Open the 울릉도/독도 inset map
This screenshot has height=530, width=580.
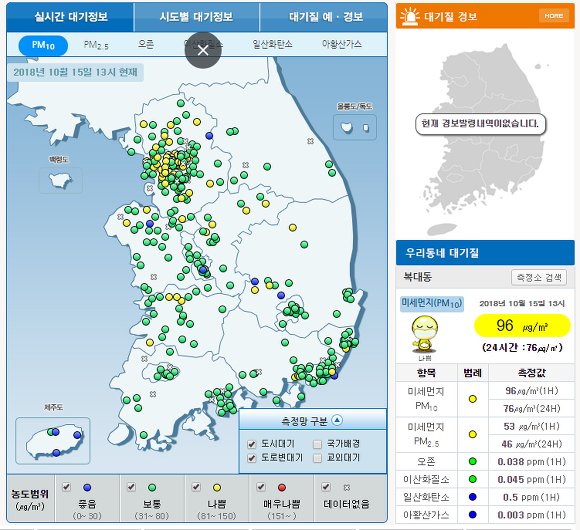[355, 127]
